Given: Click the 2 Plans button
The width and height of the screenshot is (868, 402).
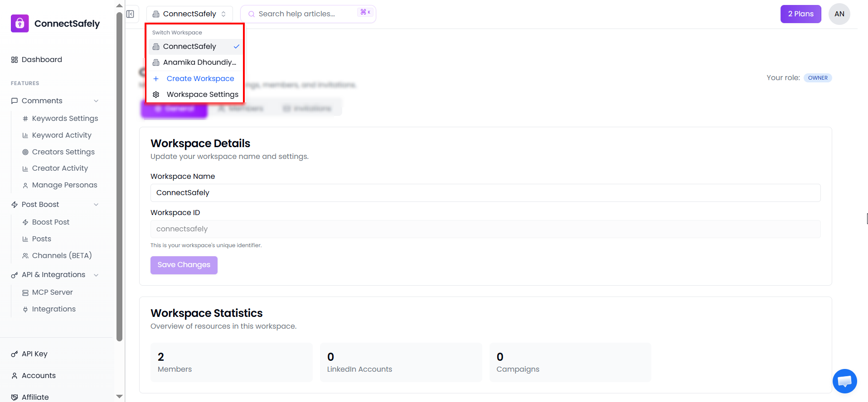Looking at the screenshot, I should click(800, 14).
